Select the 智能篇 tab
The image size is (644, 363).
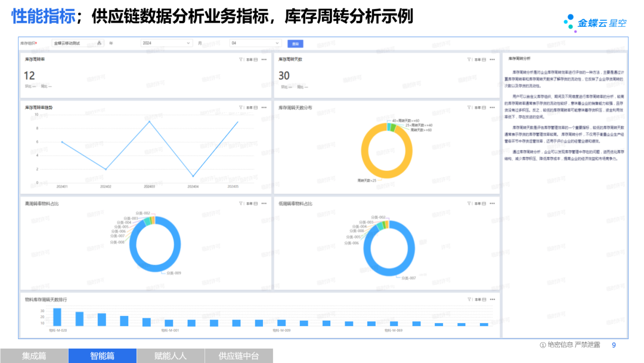[103, 356]
